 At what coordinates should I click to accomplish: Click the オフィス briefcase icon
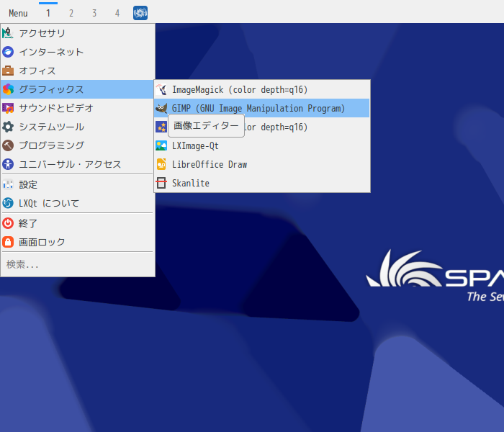pos(8,71)
